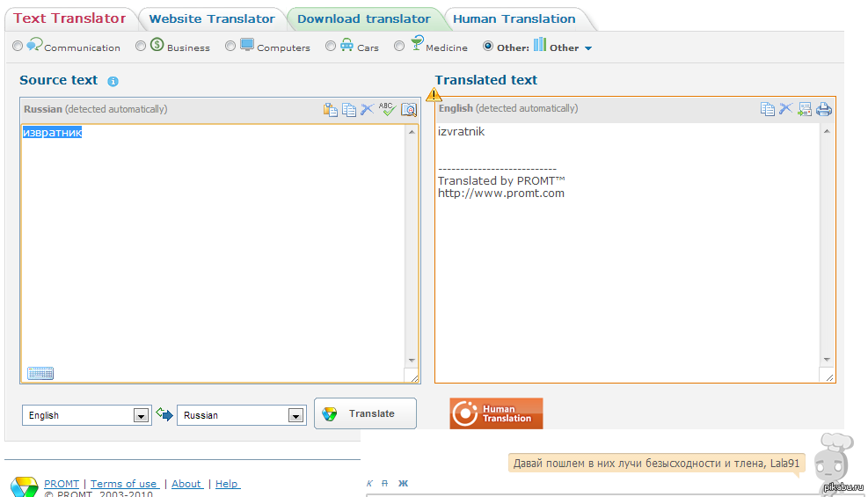Open the English source language dropdown

click(141, 415)
